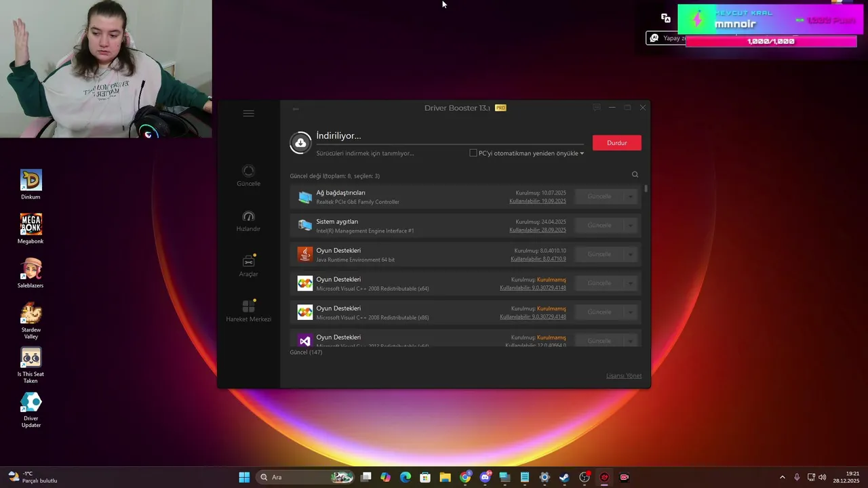The width and height of the screenshot is (868, 488).
Task: Open the Driver Updater desktop shortcut
Action: click(x=31, y=409)
